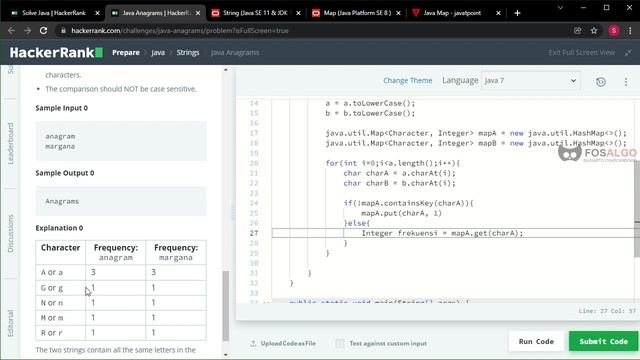The height and width of the screenshot is (360, 640).
Task: Go back with browser back arrow
Action: [11, 31]
